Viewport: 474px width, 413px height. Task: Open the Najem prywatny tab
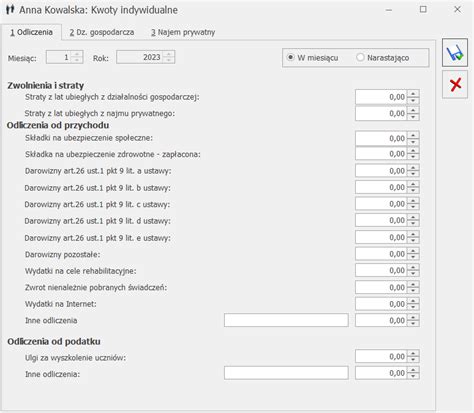click(x=183, y=32)
